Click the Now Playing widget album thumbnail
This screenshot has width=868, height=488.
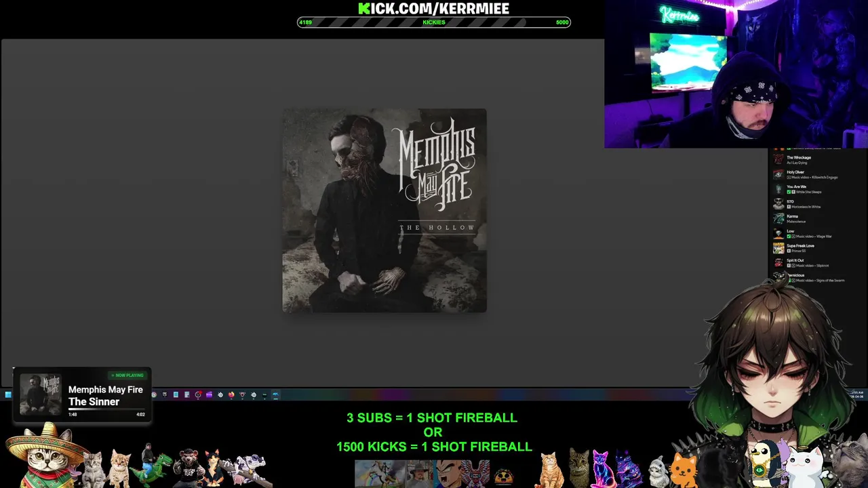(40, 394)
